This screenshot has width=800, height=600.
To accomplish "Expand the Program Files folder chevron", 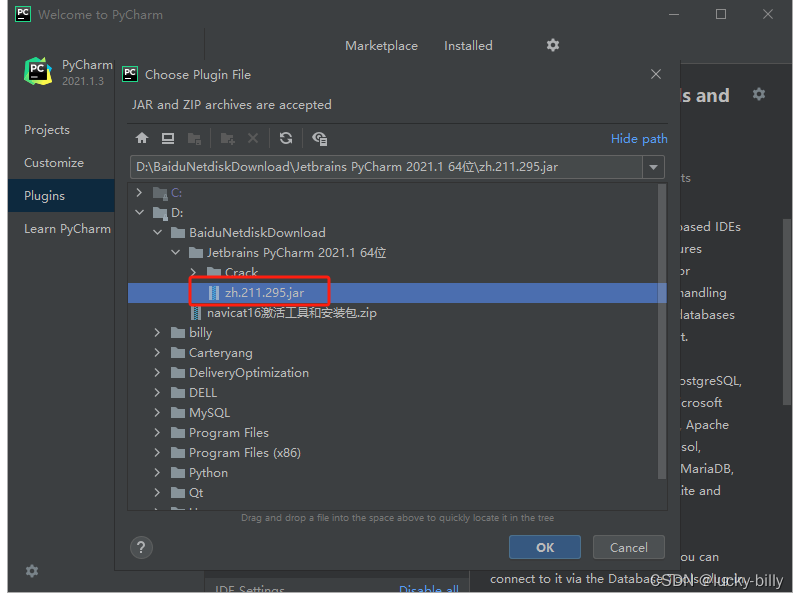I will pos(157,433).
